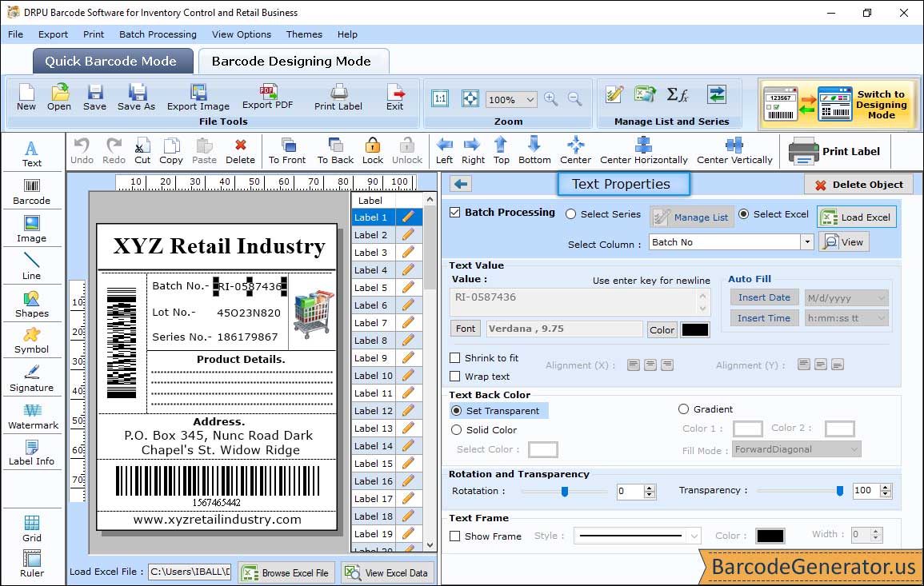This screenshot has width=924, height=586.
Task: Expand the Fill Mode ForwardDiagonal dropdown
Action: pos(854,449)
